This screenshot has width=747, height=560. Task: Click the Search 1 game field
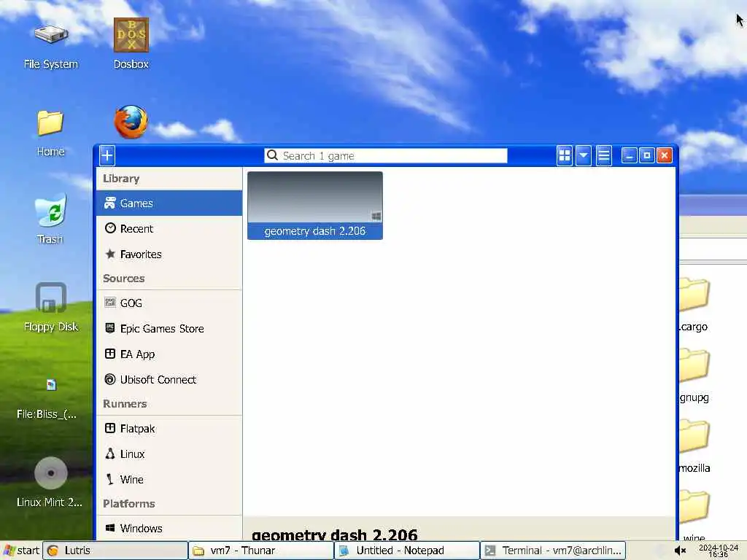pyautogui.click(x=386, y=156)
